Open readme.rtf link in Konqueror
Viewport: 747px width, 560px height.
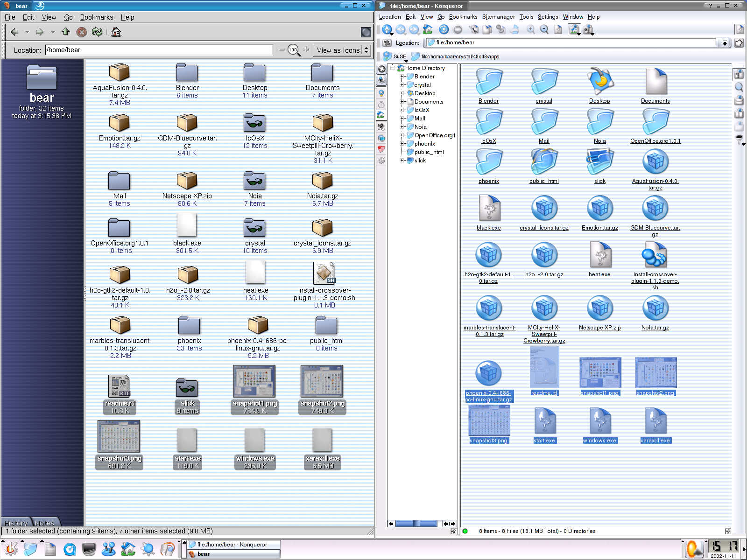pos(544,393)
